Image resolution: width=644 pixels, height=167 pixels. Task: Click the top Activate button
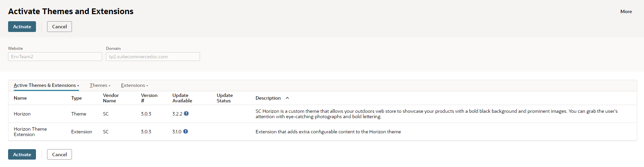pyautogui.click(x=22, y=27)
